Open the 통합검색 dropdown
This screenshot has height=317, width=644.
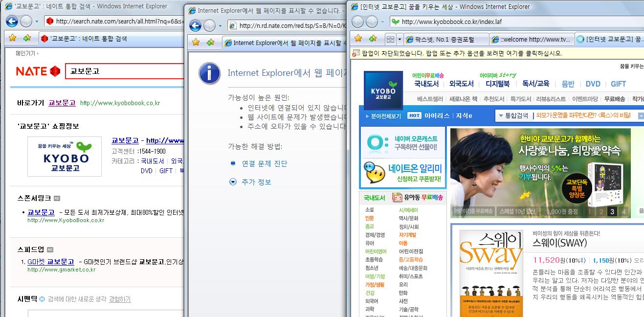pyautogui.click(x=513, y=115)
